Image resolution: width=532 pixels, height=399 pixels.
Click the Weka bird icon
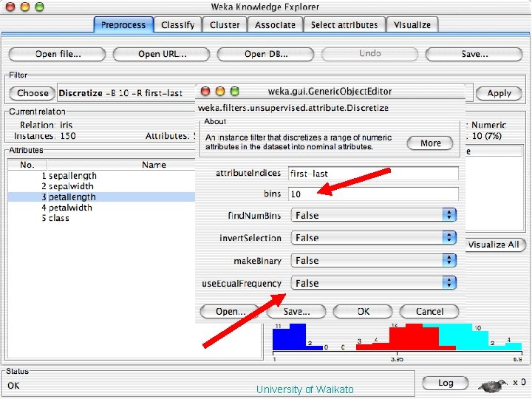[492, 385]
